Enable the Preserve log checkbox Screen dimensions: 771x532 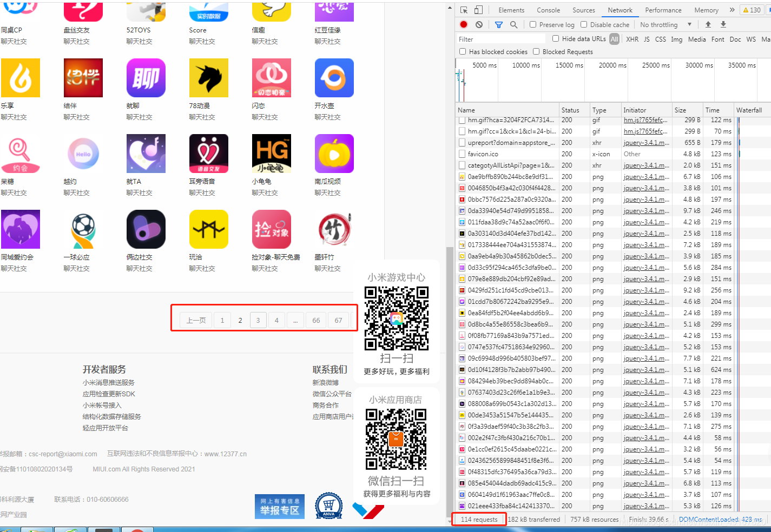[x=533, y=24]
